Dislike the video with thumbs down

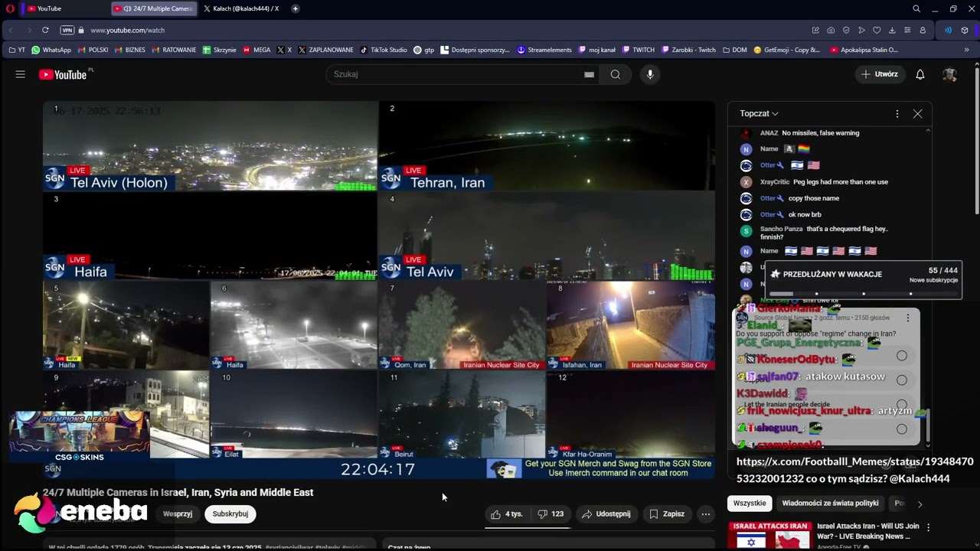tap(550, 514)
